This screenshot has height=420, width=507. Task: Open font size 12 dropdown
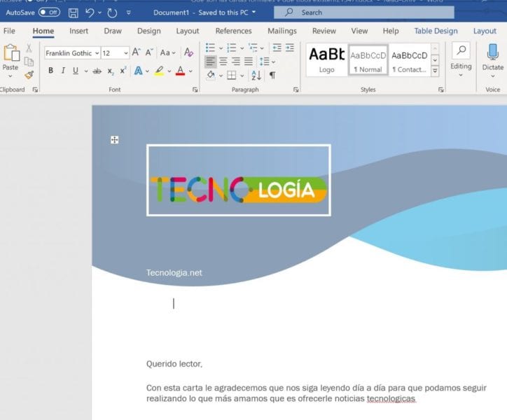pos(125,53)
